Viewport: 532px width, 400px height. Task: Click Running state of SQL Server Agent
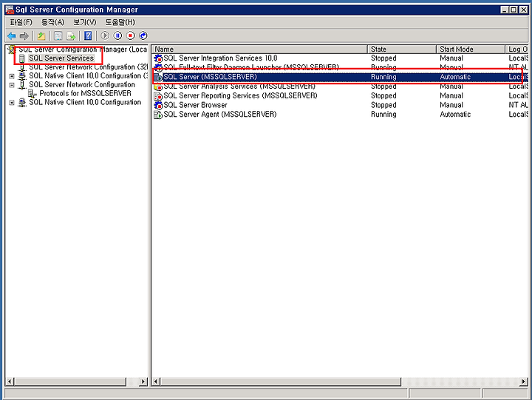pyautogui.click(x=383, y=115)
